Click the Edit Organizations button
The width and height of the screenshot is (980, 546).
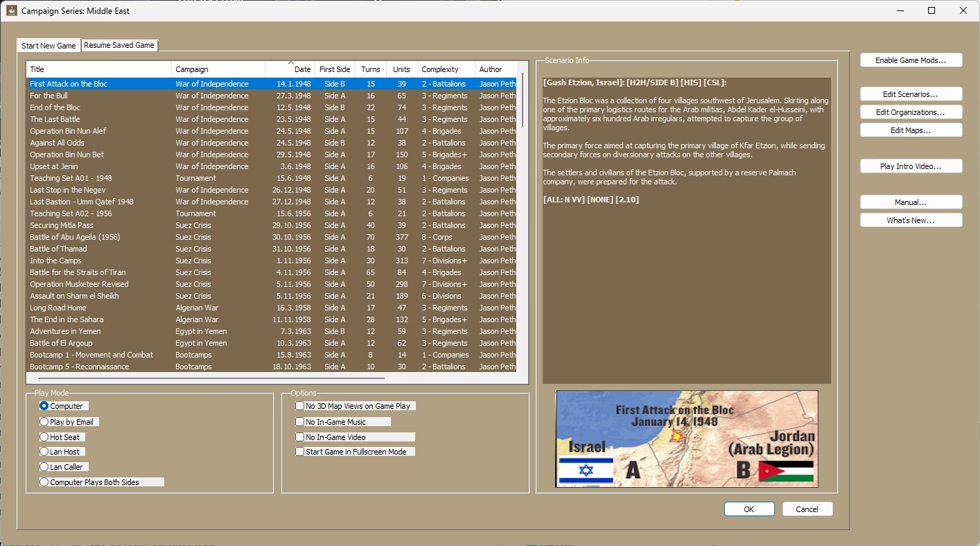tap(911, 112)
